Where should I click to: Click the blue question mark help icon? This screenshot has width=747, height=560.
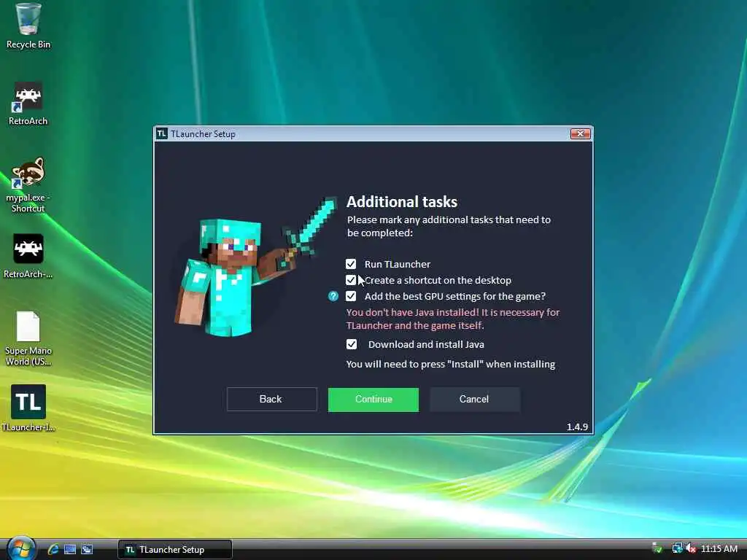[x=333, y=296]
